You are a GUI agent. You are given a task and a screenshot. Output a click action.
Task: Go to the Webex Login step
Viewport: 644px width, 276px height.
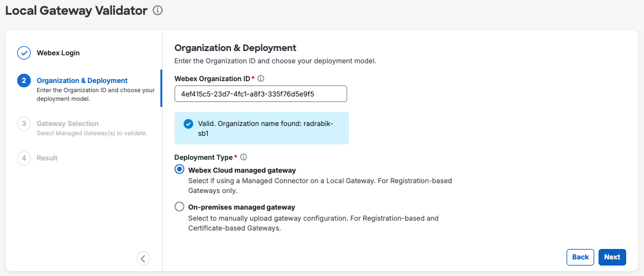pos(58,53)
